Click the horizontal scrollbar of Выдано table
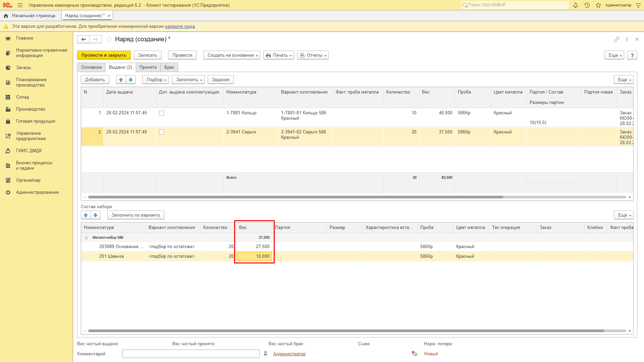Viewport: 644px width, 362px height. click(296, 197)
